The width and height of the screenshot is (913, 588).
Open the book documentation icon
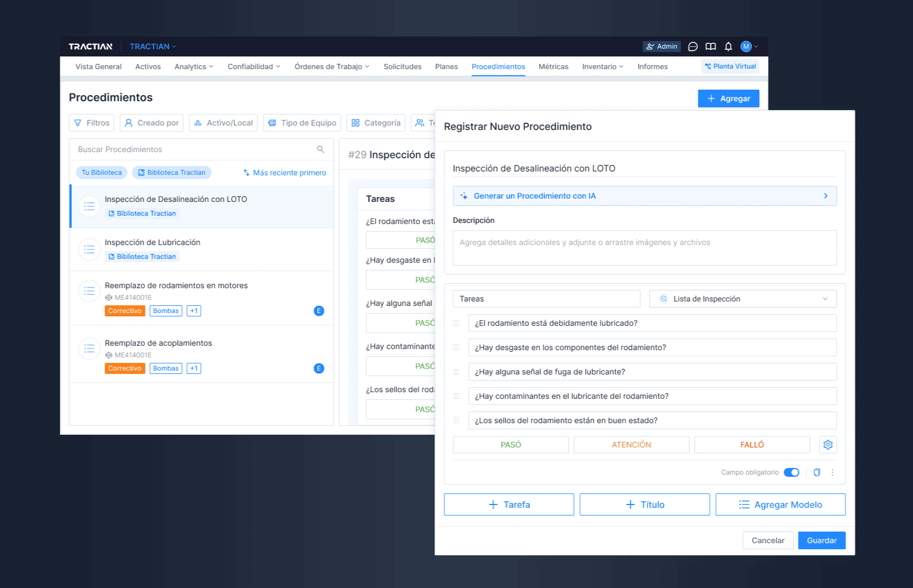pos(710,46)
